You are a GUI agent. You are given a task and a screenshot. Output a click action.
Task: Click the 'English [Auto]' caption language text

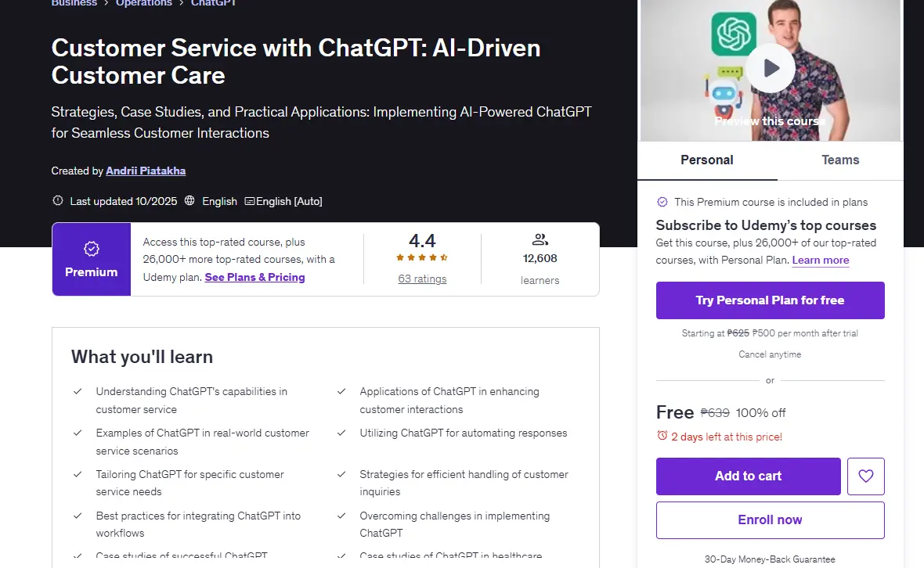coord(289,201)
